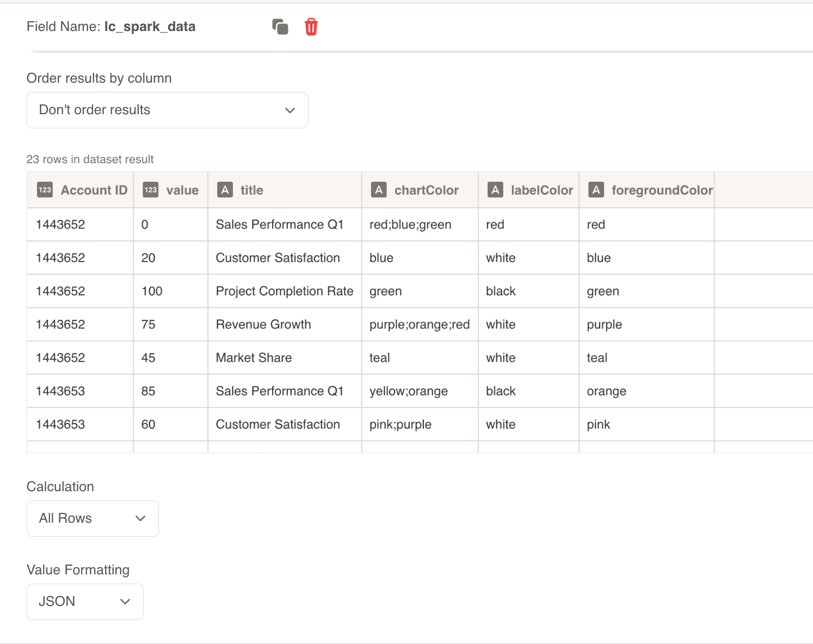Click the foregroundColor text type icon
This screenshot has height=644, width=813.
tap(596, 190)
